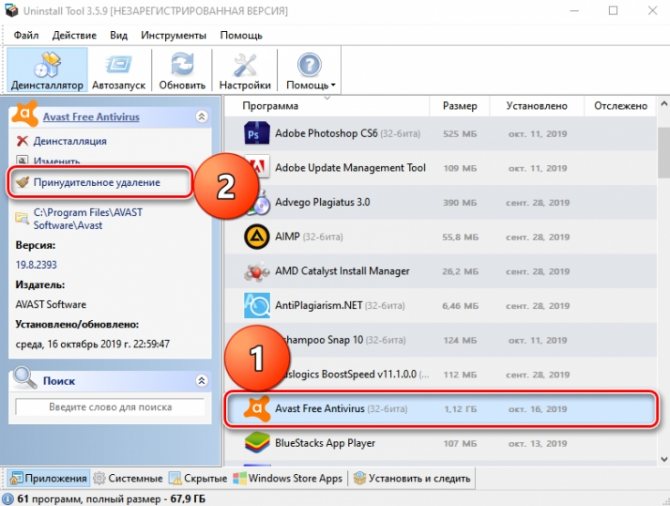Click the scroll down arrow of program list
Screen dimensions: 670x506
[x=664, y=459]
